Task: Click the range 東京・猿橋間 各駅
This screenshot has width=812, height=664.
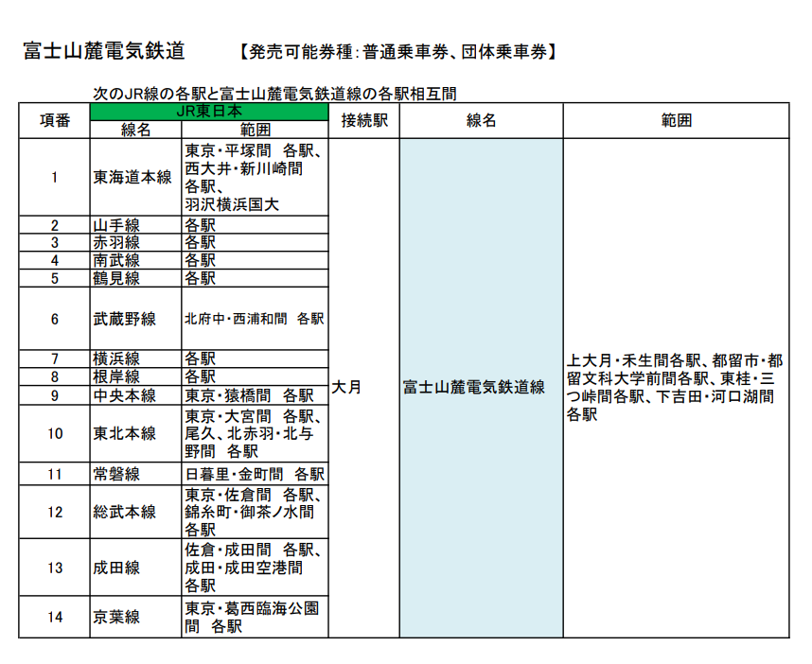Action: tap(255, 395)
